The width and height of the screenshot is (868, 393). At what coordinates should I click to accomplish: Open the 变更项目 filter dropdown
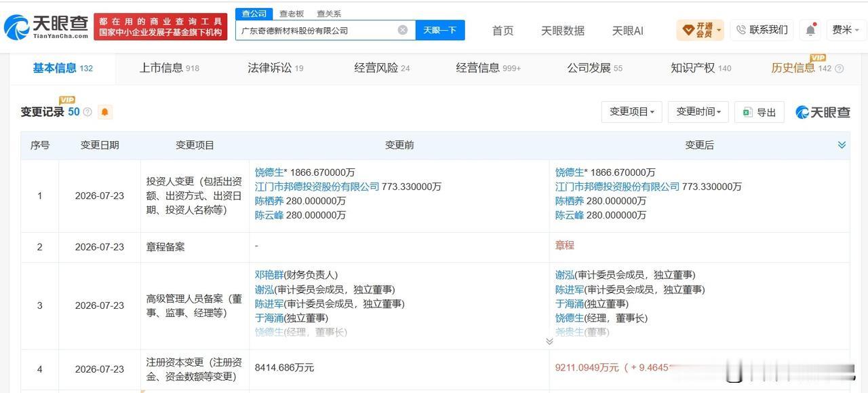(632, 112)
